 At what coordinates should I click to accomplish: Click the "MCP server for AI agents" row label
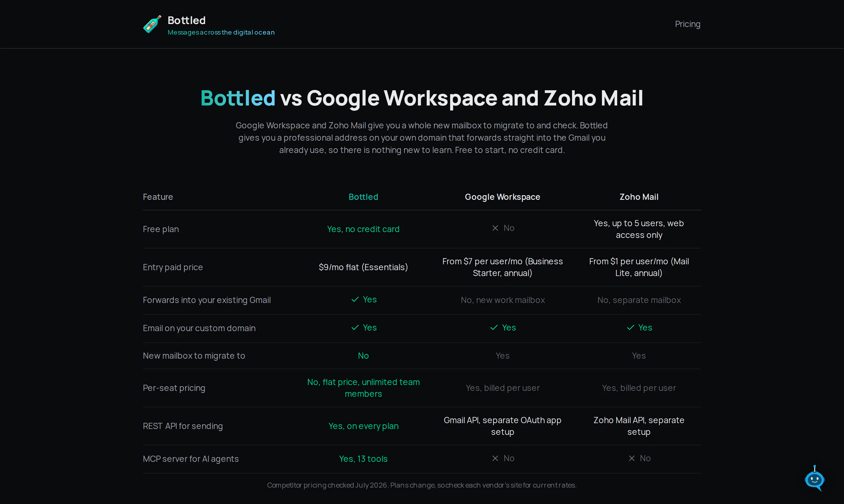click(191, 459)
